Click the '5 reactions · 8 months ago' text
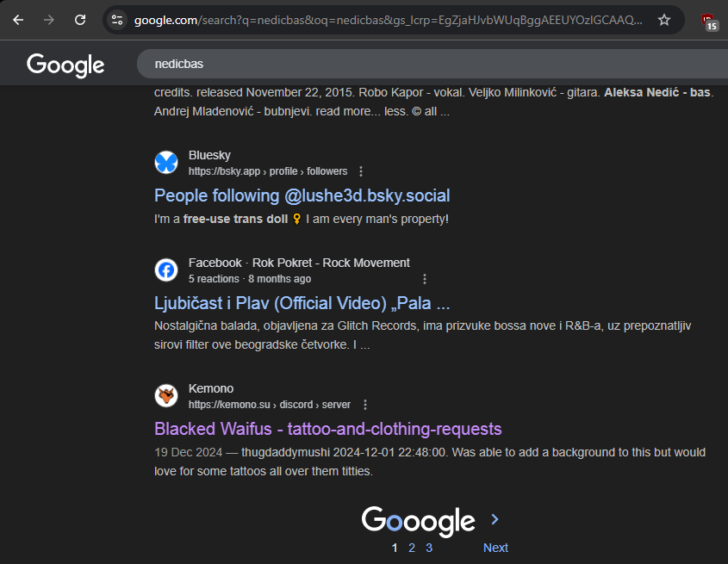The image size is (728, 564). click(250, 279)
